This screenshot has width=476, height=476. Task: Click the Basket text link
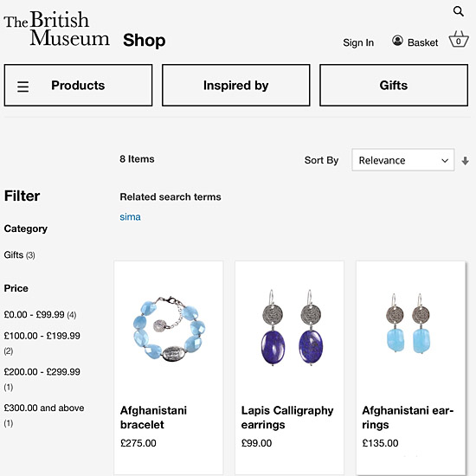pos(422,42)
